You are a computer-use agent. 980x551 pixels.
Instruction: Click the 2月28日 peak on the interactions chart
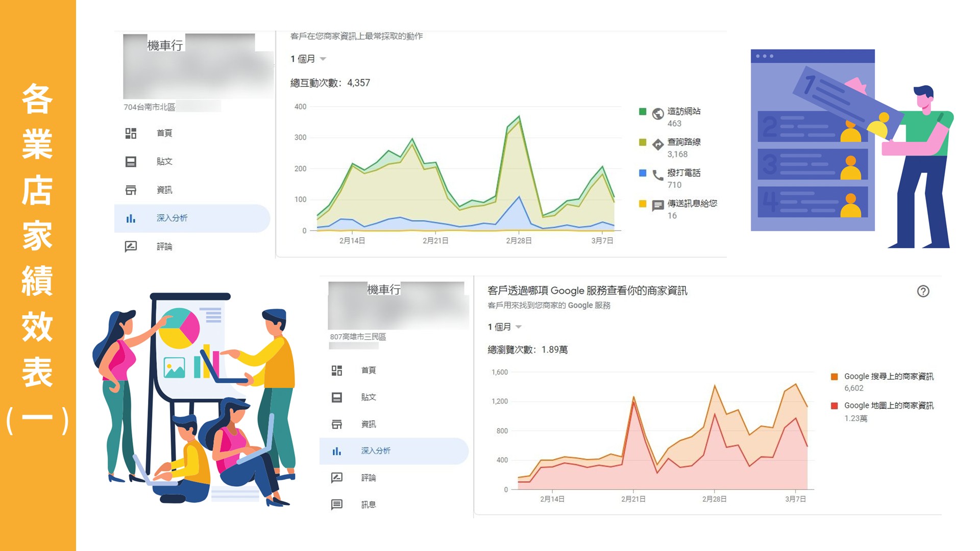pyautogui.click(x=519, y=117)
